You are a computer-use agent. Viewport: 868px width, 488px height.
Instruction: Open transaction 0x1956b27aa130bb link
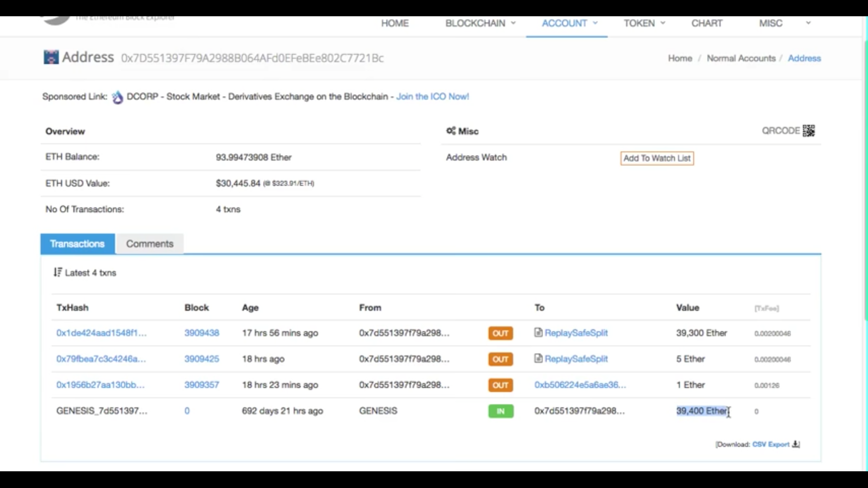100,385
